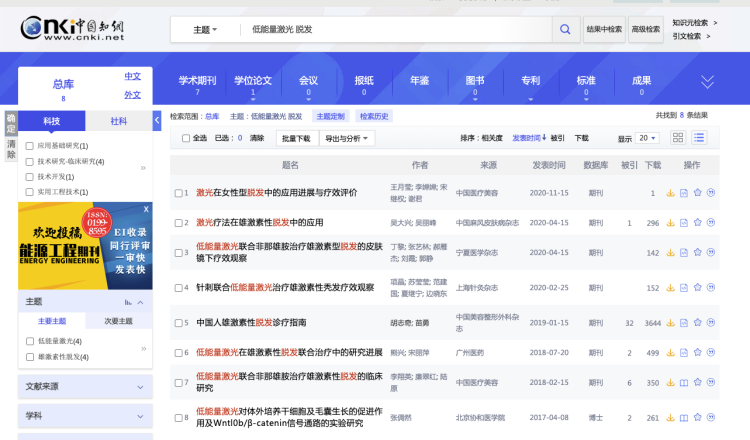
Task: Expand the 学科 filter section
Action: (85, 416)
